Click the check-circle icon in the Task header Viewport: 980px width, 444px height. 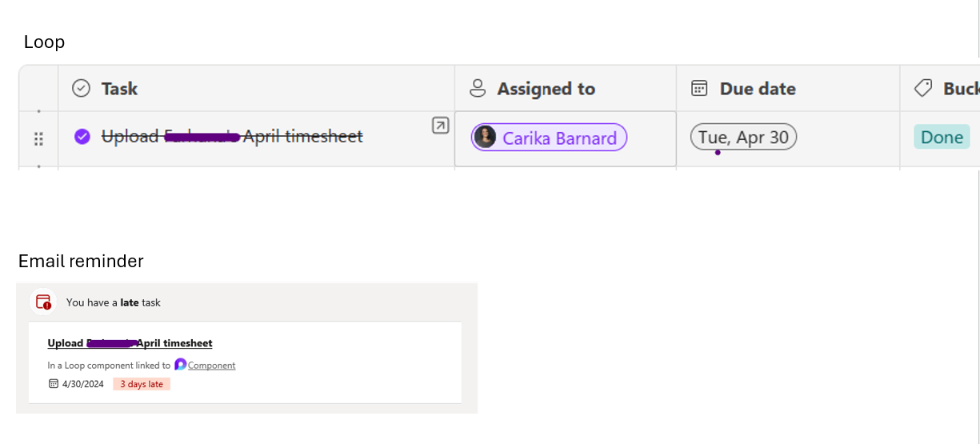pyautogui.click(x=81, y=89)
